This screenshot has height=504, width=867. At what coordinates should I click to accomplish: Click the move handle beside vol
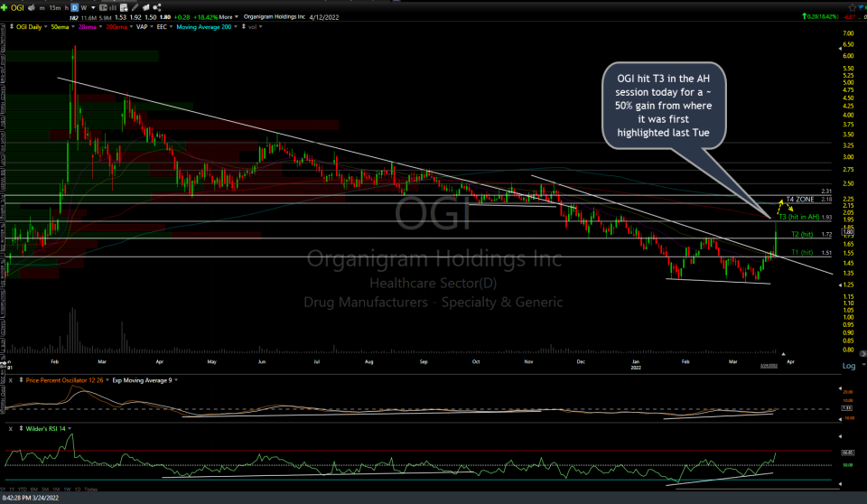coord(244,26)
